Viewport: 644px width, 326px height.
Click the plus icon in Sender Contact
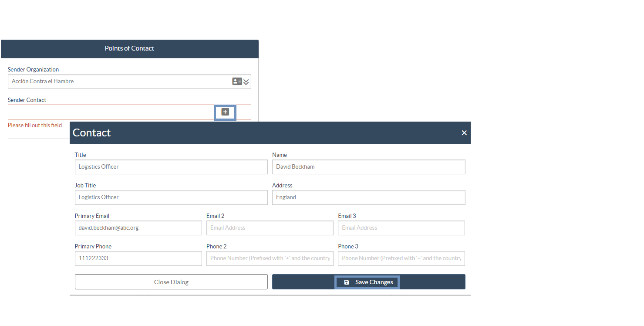[225, 112]
